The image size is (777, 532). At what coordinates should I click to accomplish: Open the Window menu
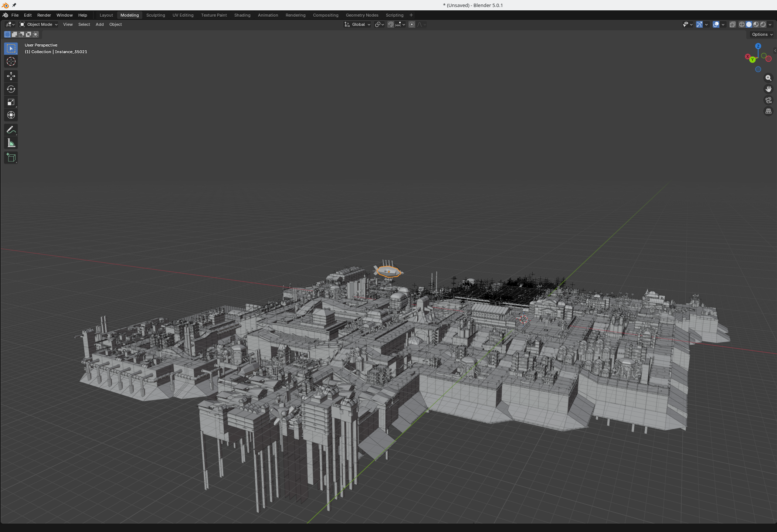point(64,15)
